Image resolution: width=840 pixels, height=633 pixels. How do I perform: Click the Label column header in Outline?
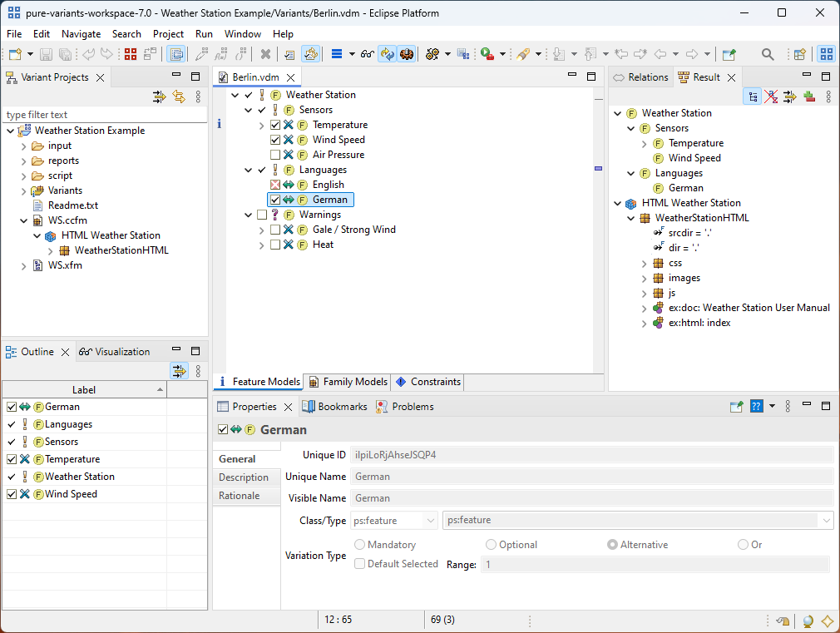[x=84, y=389]
